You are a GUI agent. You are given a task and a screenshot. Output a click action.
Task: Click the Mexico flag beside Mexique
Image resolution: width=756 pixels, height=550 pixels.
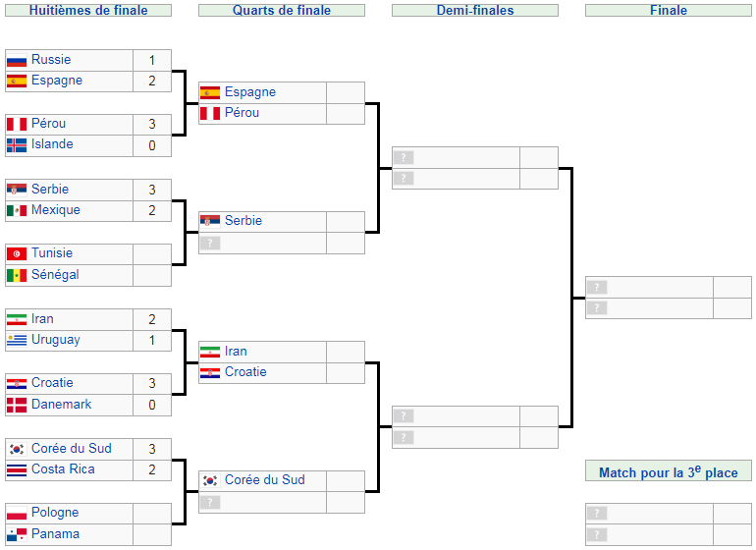(17, 210)
